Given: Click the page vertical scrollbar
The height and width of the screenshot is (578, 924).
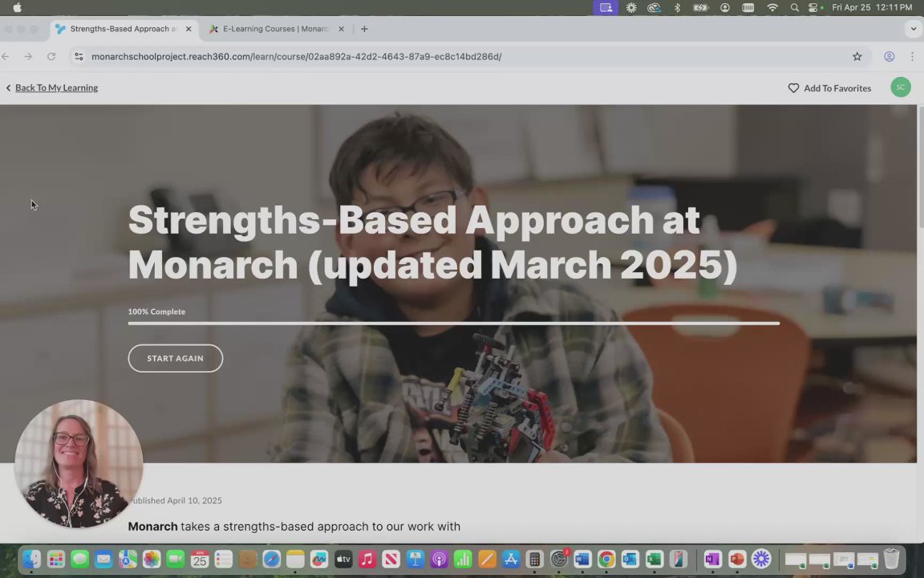Looking at the screenshot, I should 921,167.
